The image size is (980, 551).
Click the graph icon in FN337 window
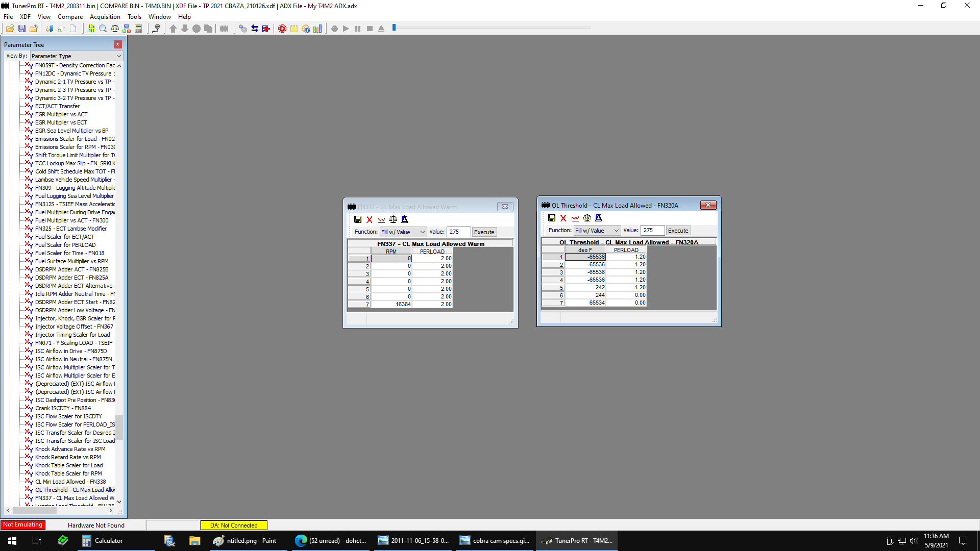tap(381, 219)
